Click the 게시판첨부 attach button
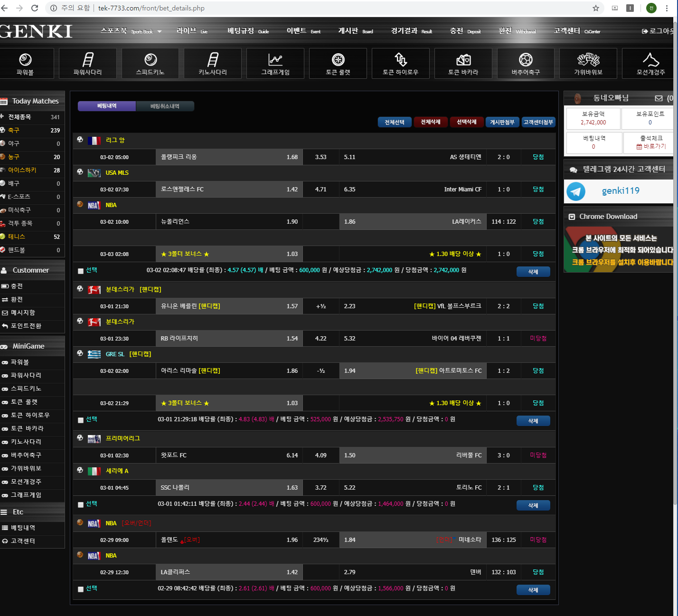 (x=502, y=122)
